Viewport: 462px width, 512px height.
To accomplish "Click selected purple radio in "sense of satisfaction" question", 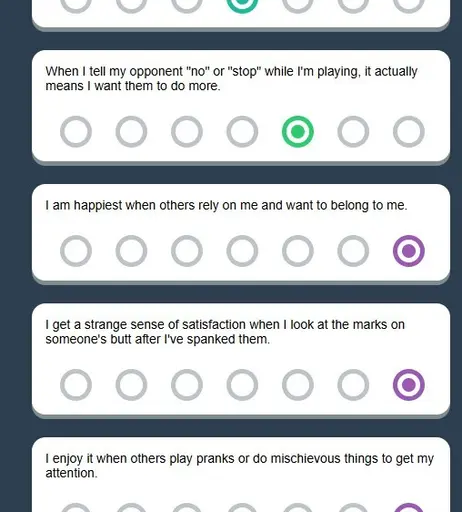I will coord(409,385).
